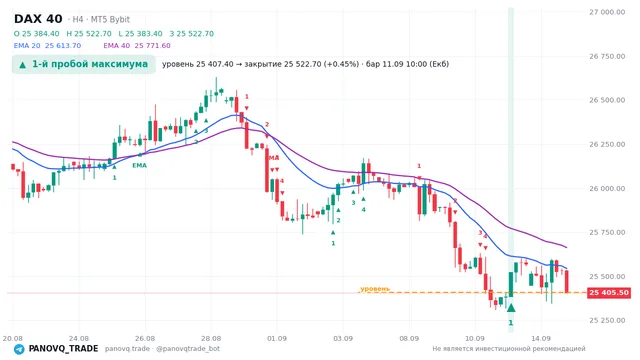
Task: Click the 'Не является инвестиционной рекомендацией' disclaimer
Action: tap(509, 349)
